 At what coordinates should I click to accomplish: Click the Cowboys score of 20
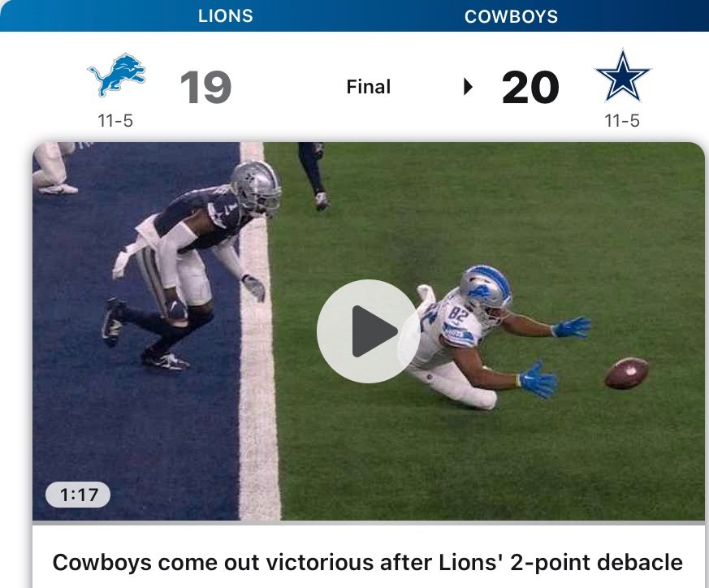pos(530,87)
